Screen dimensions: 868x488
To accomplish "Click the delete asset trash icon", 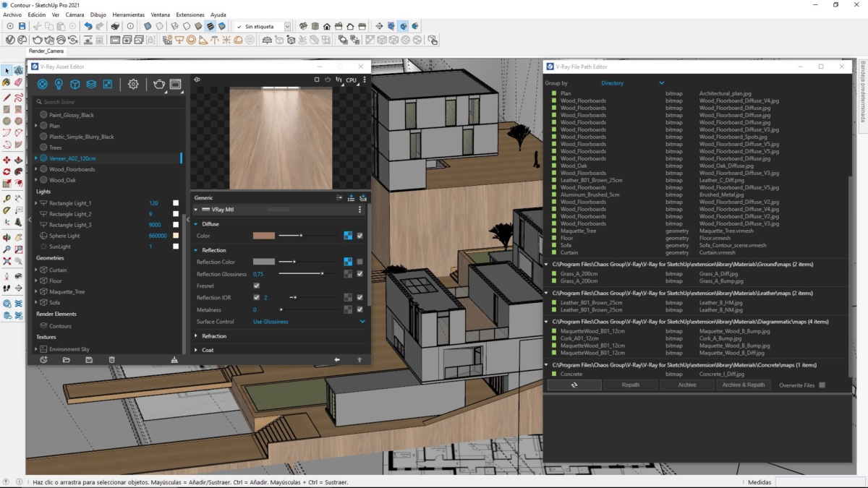I will [x=111, y=359].
